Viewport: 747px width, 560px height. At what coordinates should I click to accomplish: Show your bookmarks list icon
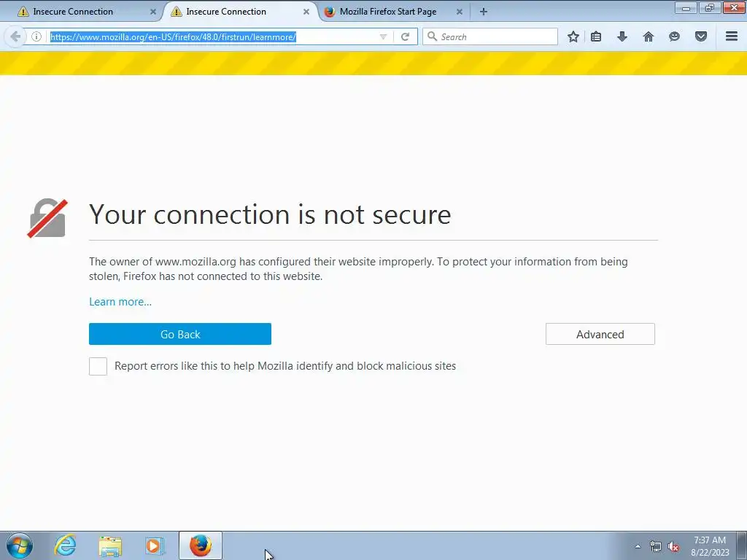[x=596, y=36]
